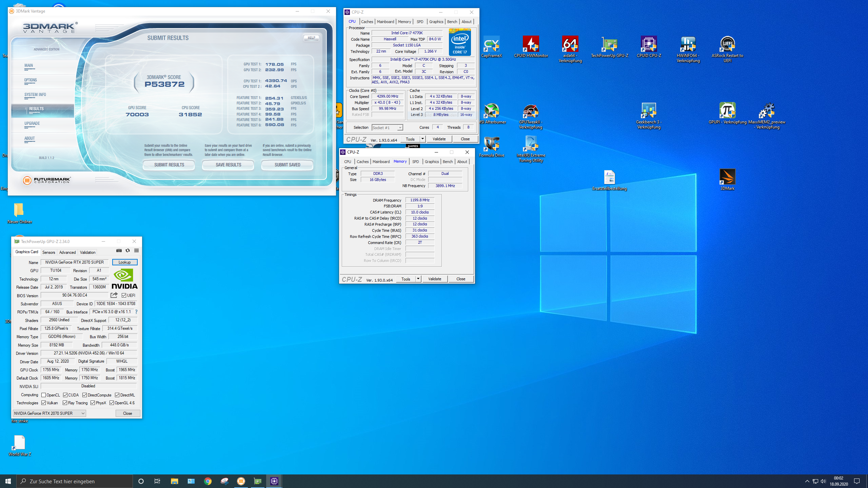The image size is (868, 488).
Task: Open the notification center icon
Action: pyautogui.click(x=857, y=481)
